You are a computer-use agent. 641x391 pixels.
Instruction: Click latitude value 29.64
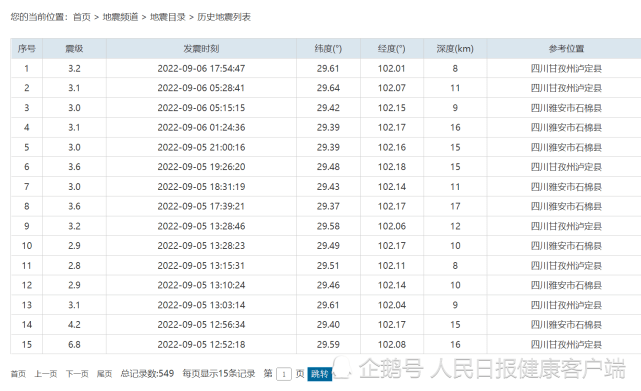[x=328, y=88]
